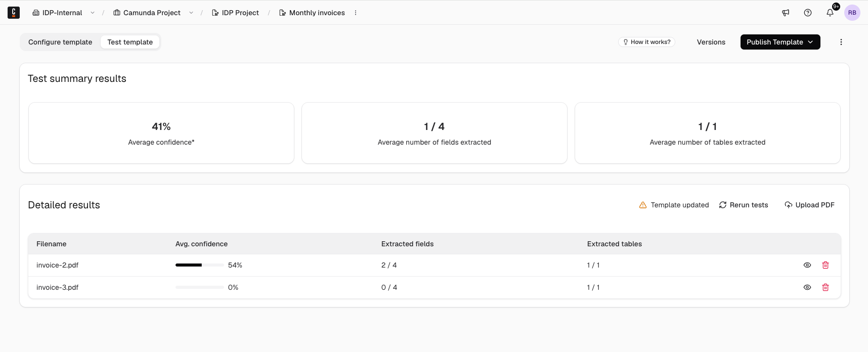This screenshot has width=868, height=352.
Task: Delete invoice-2.pdf with trash icon
Action: (826, 265)
